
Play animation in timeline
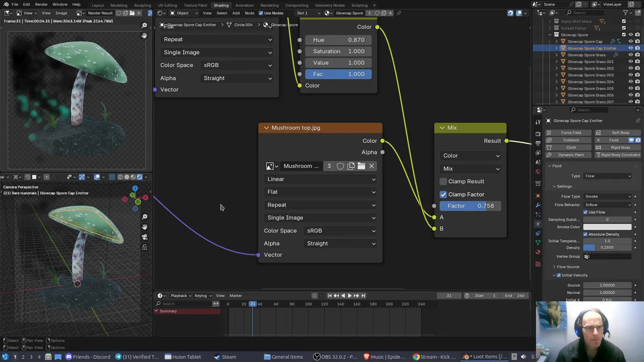(350, 296)
